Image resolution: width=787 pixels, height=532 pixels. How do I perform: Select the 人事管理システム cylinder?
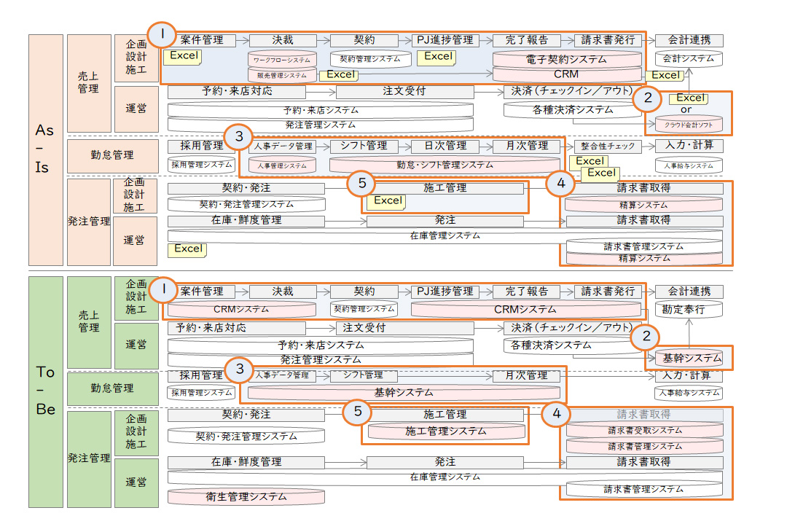[282, 165]
